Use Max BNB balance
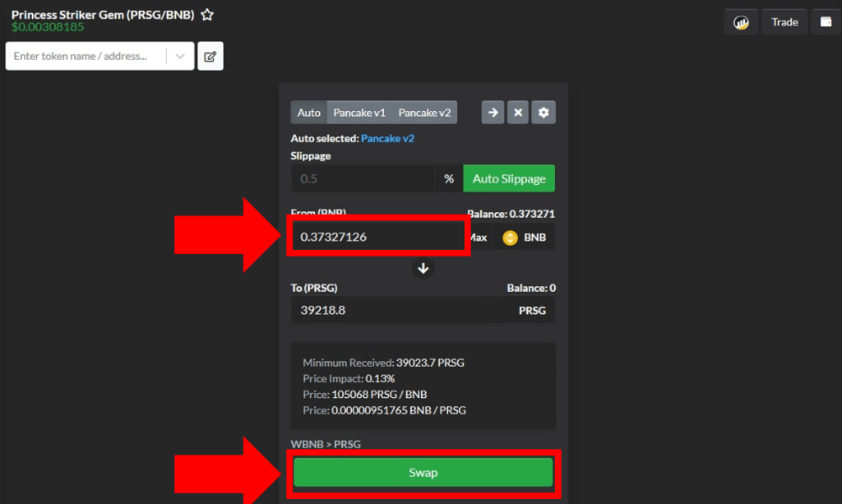 coord(478,238)
